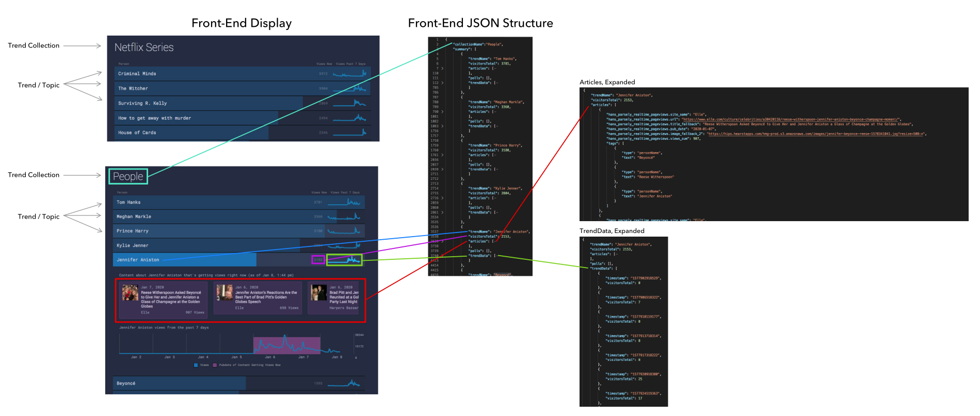Expand folded articles array at line 7
Image resolution: width=980 pixels, height=416 pixels.
click(442, 69)
